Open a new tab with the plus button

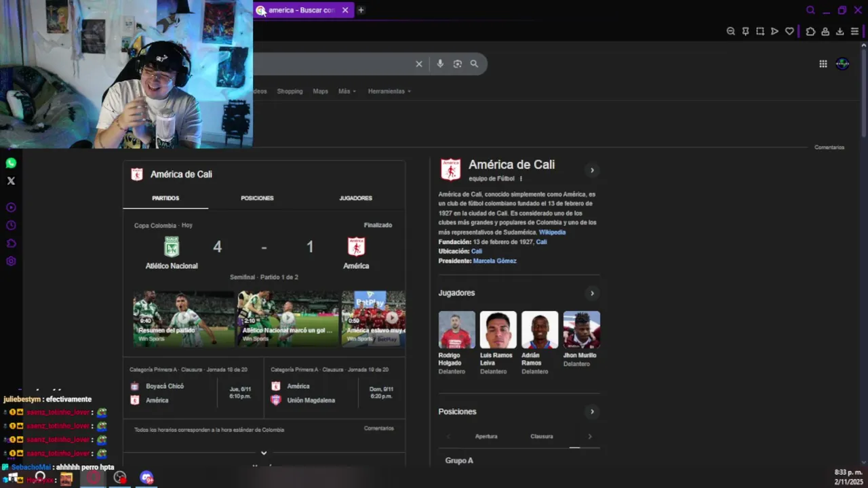coord(361,10)
